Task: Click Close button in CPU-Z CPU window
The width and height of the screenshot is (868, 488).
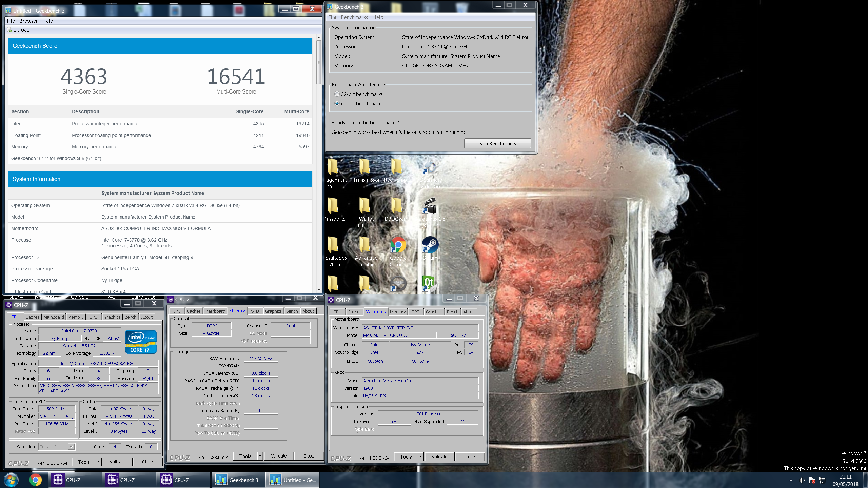Action: (x=147, y=462)
